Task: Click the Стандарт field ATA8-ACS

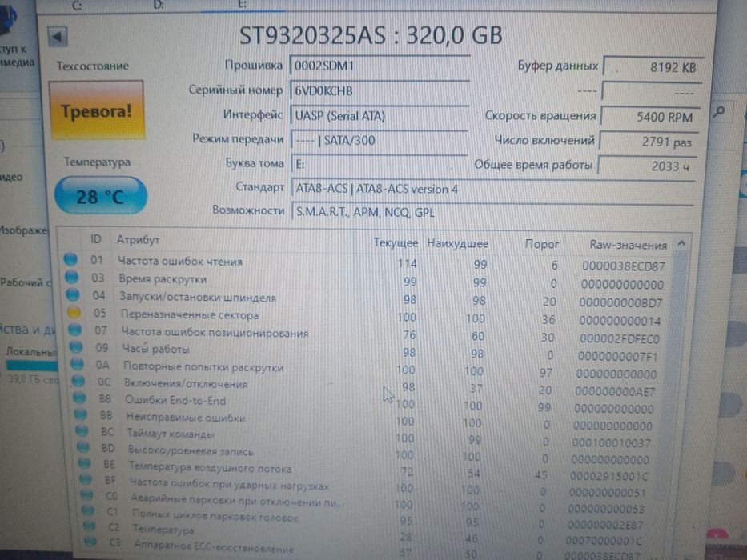Action: (492, 189)
